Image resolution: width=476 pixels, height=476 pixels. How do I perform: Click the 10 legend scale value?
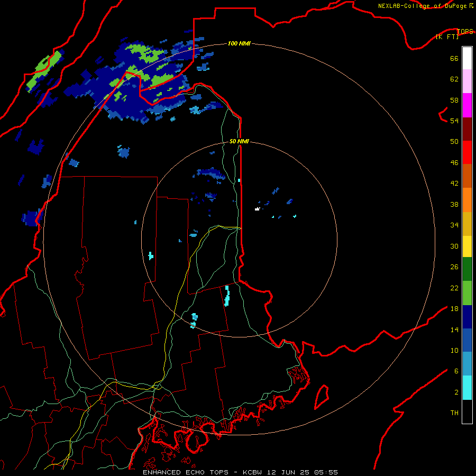click(x=454, y=350)
